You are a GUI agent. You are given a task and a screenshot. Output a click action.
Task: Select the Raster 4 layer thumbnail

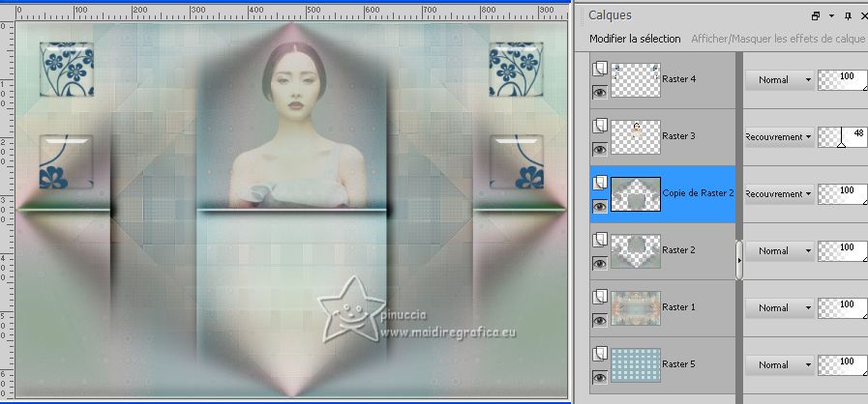point(636,80)
